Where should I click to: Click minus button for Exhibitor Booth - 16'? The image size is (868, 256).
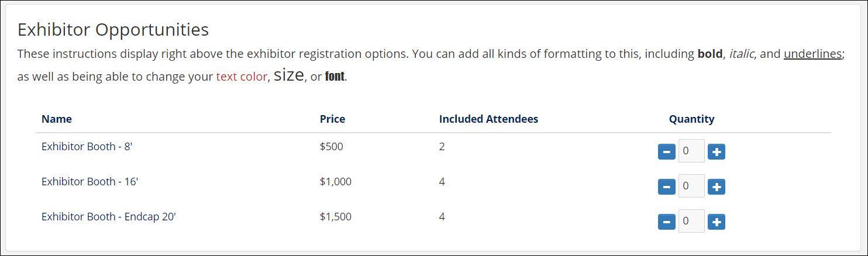tap(667, 187)
